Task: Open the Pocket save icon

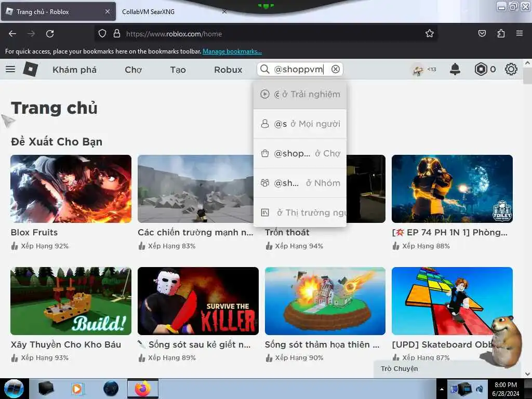Action: pos(482,33)
